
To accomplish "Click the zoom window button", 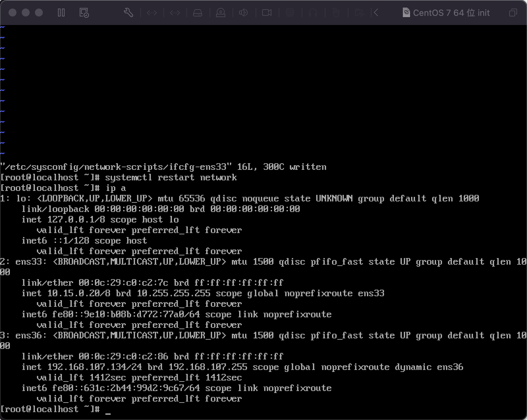I will (x=39, y=13).
